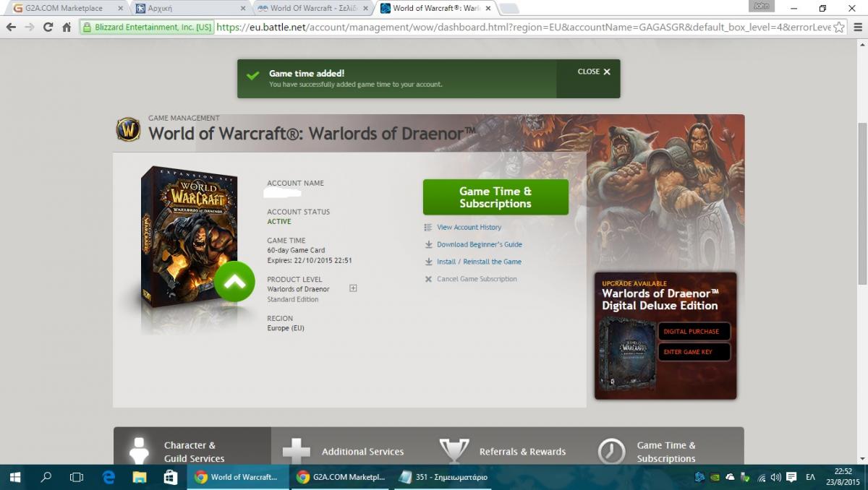The height and width of the screenshot is (490, 868).
Task: Open Character & Guild Services tab
Action: (192, 446)
